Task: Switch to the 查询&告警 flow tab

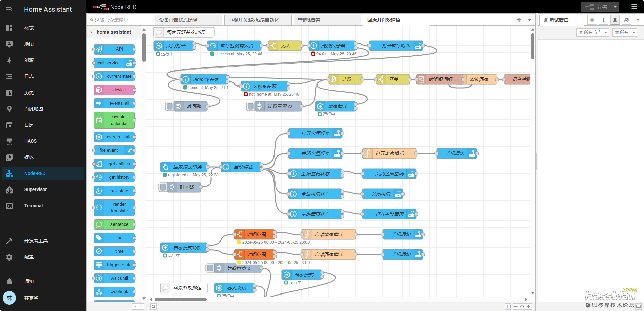Action: pos(327,20)
